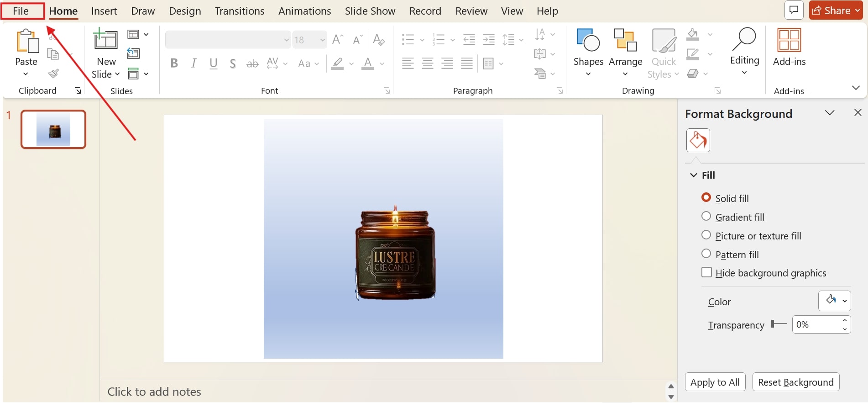The height and width of the screenshot is (403, 868).
Task: Align text to the right
Action: [447, 64]
